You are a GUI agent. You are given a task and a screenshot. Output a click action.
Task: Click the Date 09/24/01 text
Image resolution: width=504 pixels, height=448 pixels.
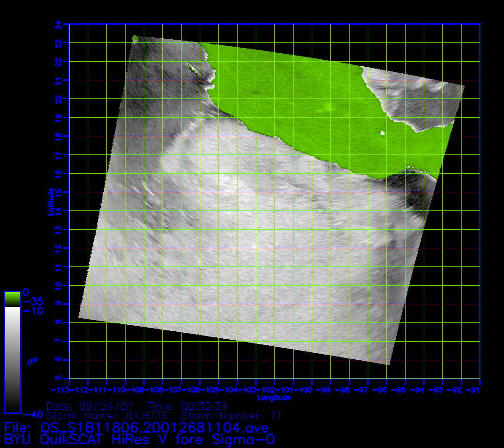[93, 406]
